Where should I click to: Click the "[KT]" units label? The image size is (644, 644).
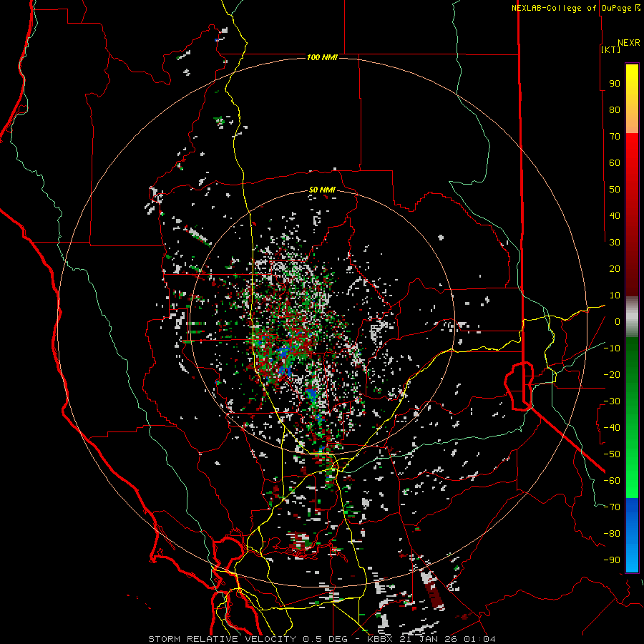(611, 49)
